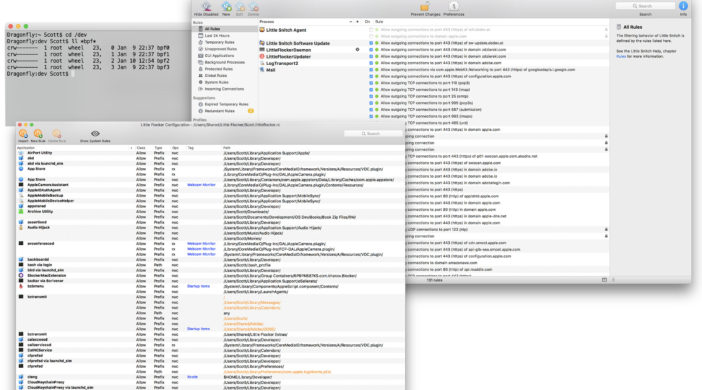702x390 pixels.
Task: Expand all processes with the plus button
Action: [x=357, y=21]
